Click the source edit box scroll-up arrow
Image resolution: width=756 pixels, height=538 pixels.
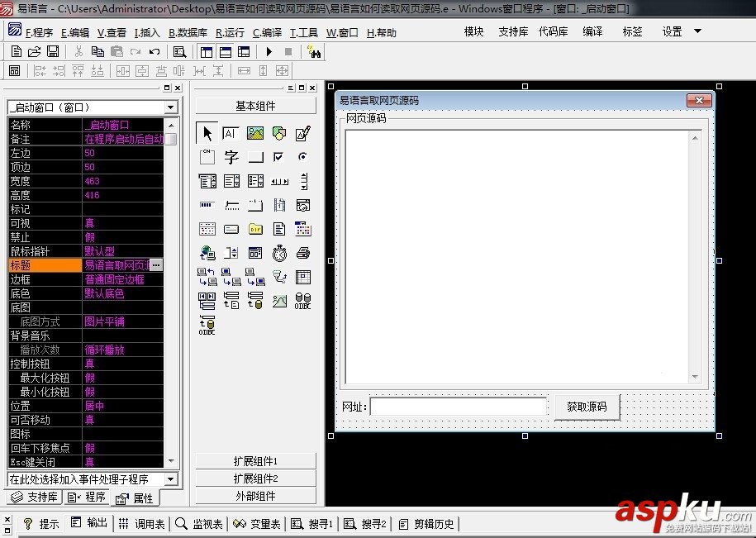[695, 138]
